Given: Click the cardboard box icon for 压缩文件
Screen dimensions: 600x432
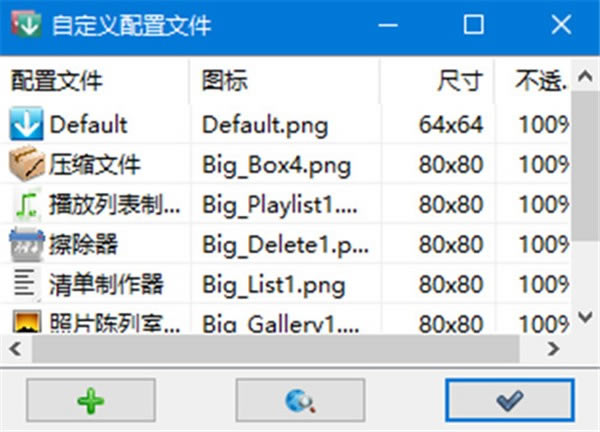Looking at the screenshot, I should [x=26, y=164].
